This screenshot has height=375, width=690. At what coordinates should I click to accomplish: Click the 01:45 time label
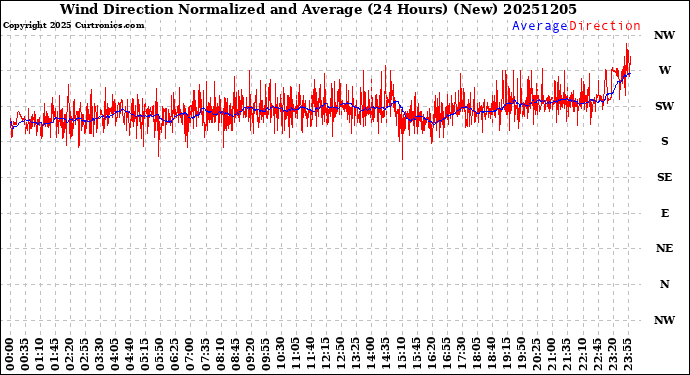pos(55,354)
